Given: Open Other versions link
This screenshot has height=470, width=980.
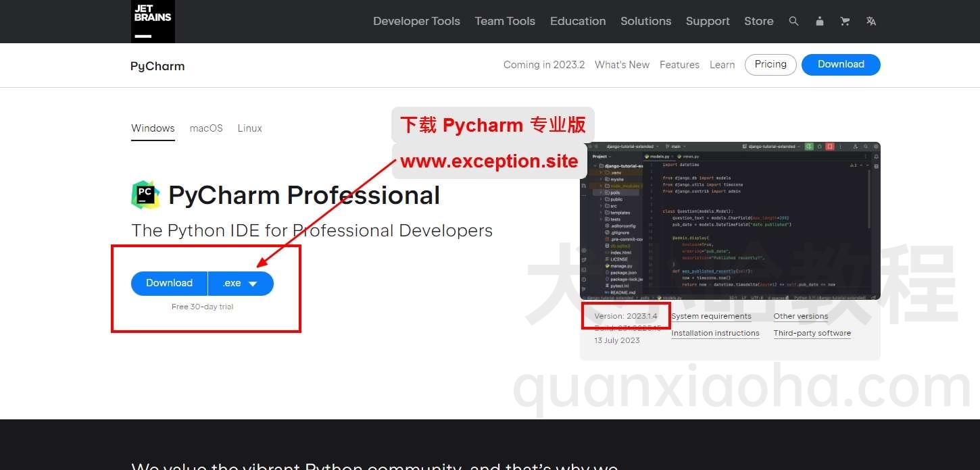Looking at the screenshot, I should pyautogui.click(x=800, y=316).
